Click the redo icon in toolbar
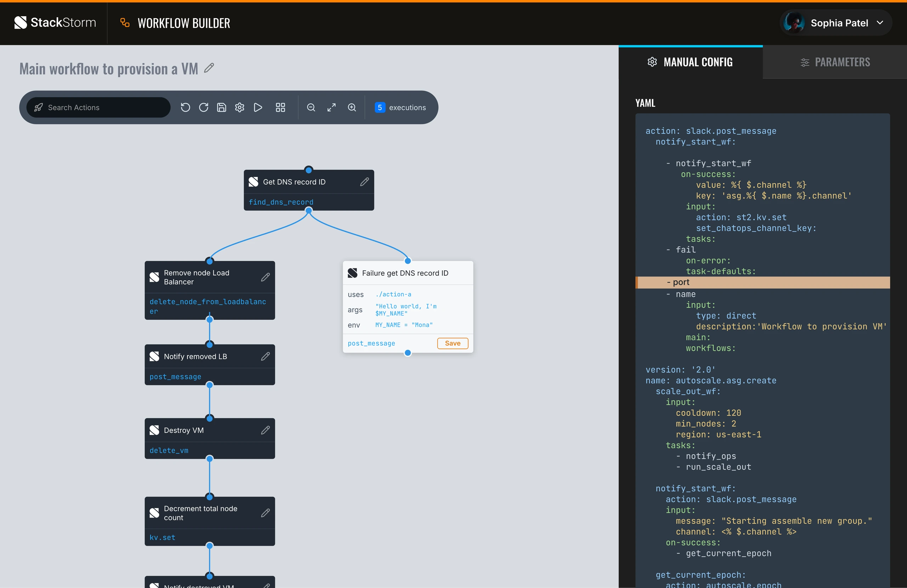Image resolution: width=907 pixels, height=588 pixels. point(203,107)
